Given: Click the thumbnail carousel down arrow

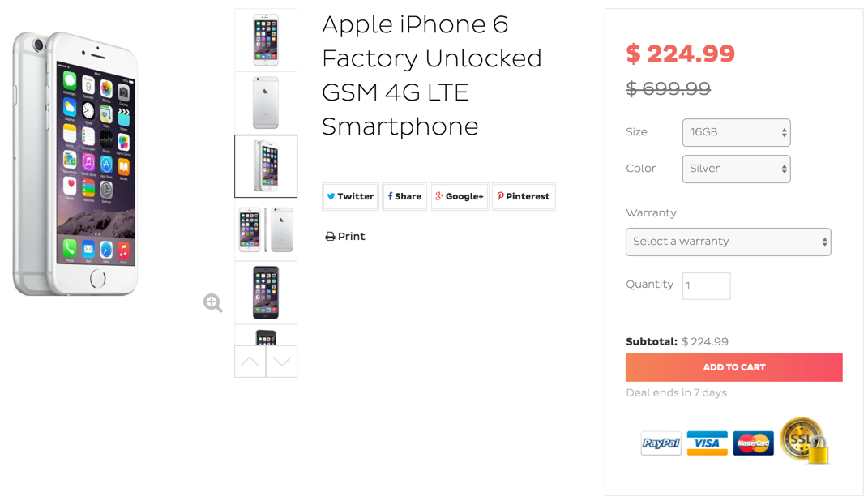Looking at the screenshot, I should [281, 362].
